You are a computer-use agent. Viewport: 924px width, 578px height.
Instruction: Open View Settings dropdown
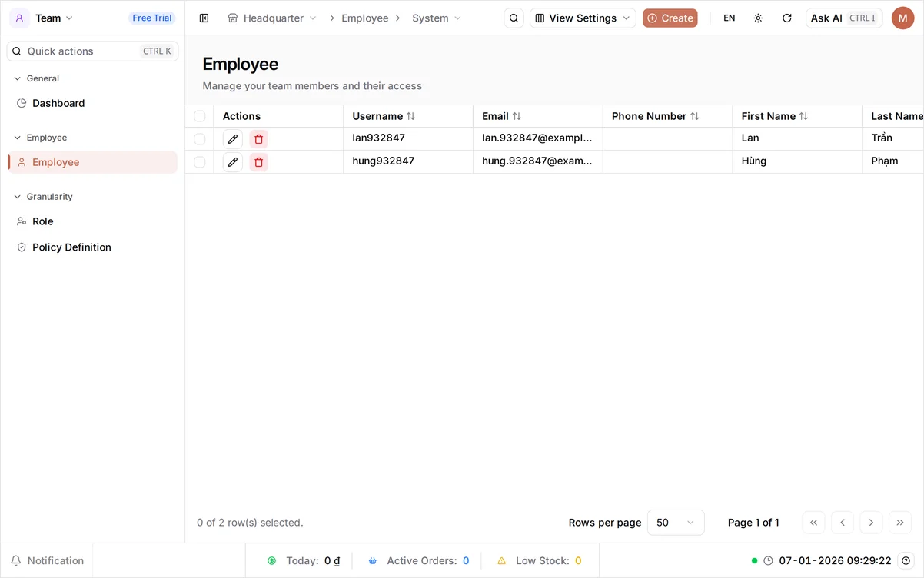(x=583, y=18)
